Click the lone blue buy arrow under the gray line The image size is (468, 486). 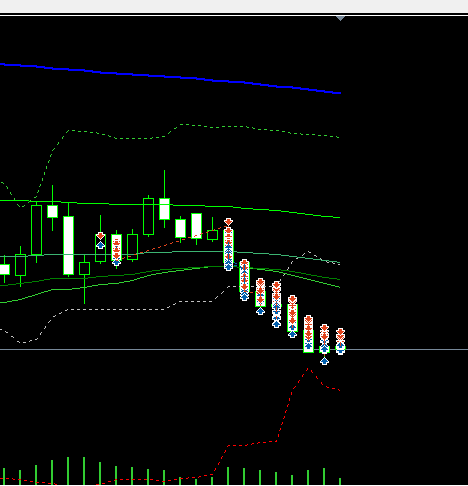pos(324,361)
